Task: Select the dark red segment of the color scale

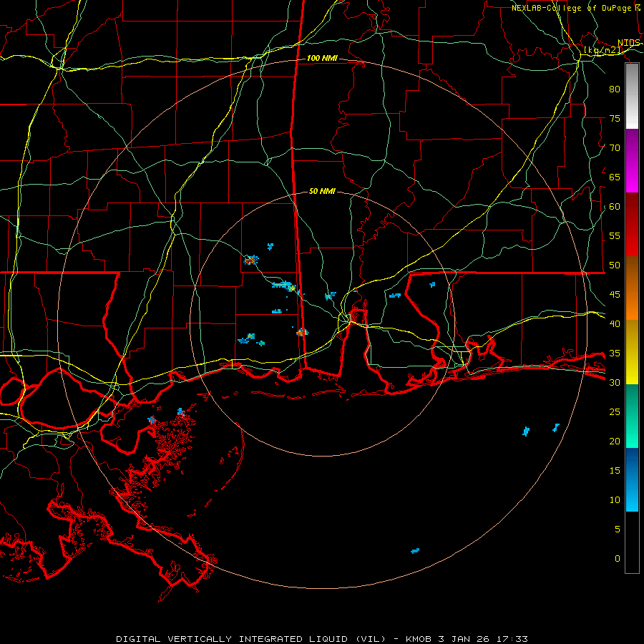Action: tap(632, 224)
